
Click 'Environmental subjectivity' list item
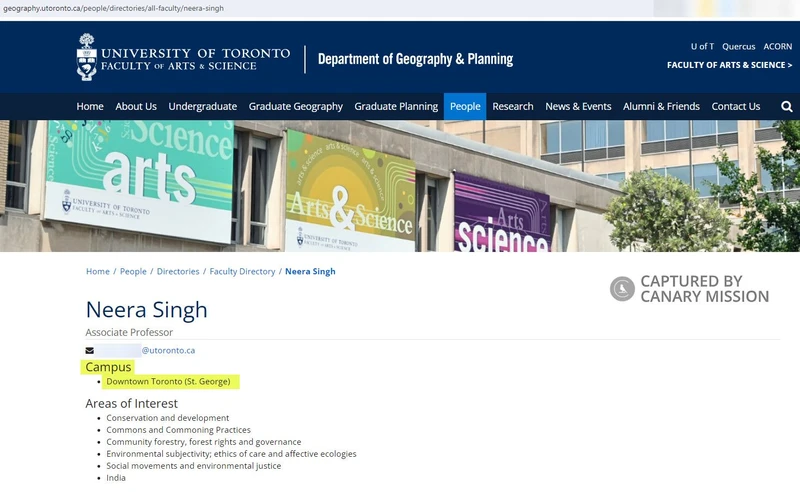(231, 454)
